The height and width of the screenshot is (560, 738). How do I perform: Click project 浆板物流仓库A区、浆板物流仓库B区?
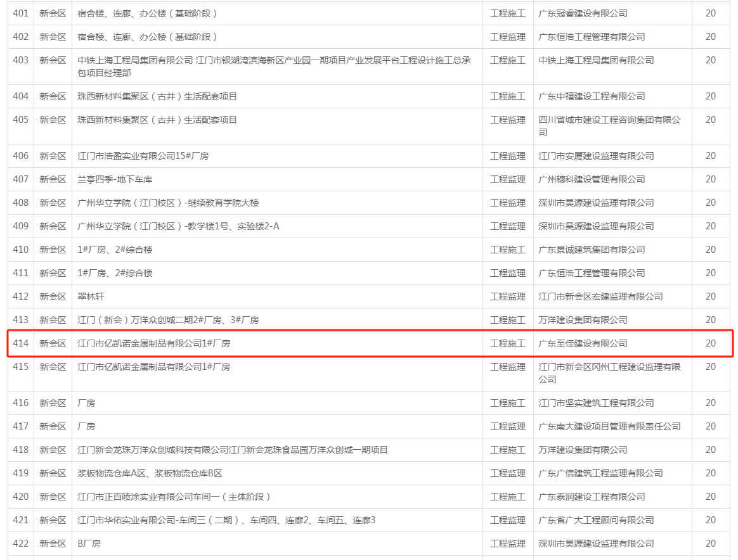pyautogui.click(x=150, y=473)
